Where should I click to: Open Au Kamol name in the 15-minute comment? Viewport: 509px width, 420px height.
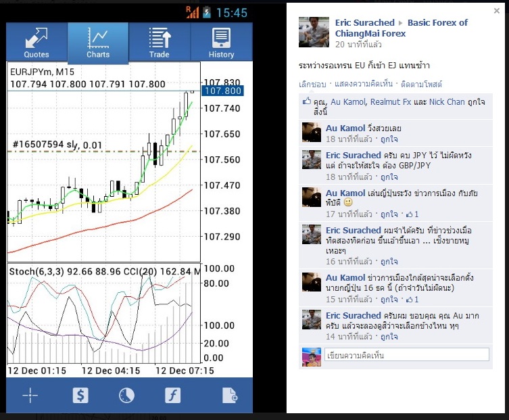pyautogui.click(x=345, y=278)
